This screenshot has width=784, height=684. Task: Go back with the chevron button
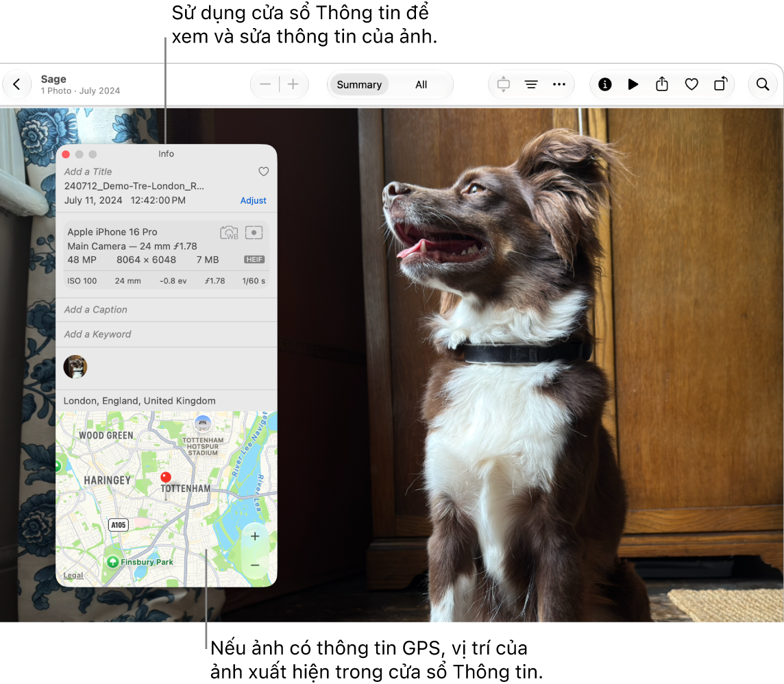[17, 84]
